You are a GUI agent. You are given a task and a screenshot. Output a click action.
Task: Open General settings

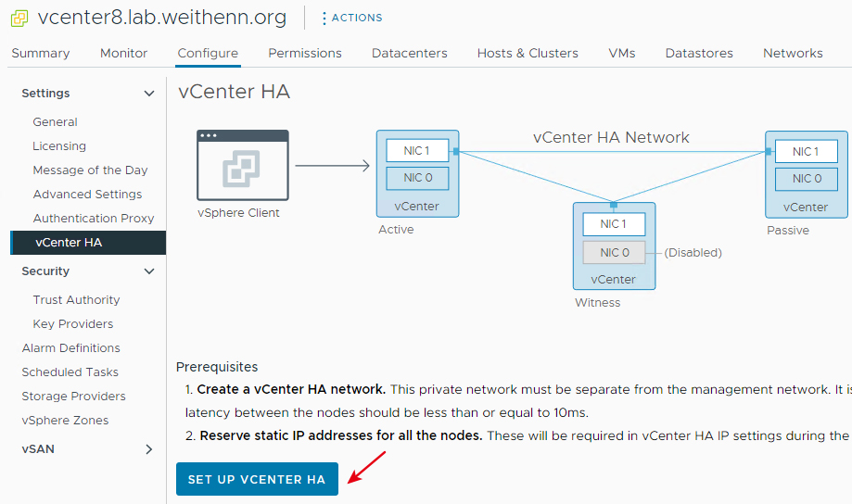55,122
